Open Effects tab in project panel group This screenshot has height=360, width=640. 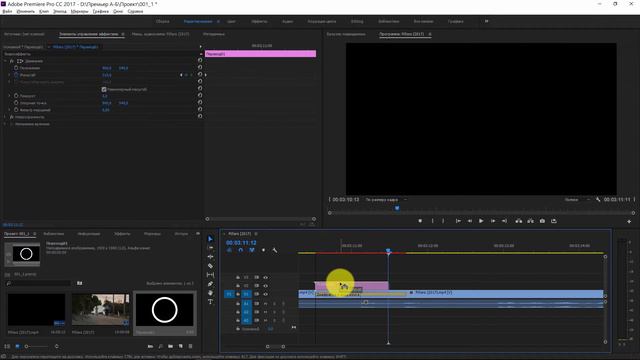[122, 233]
